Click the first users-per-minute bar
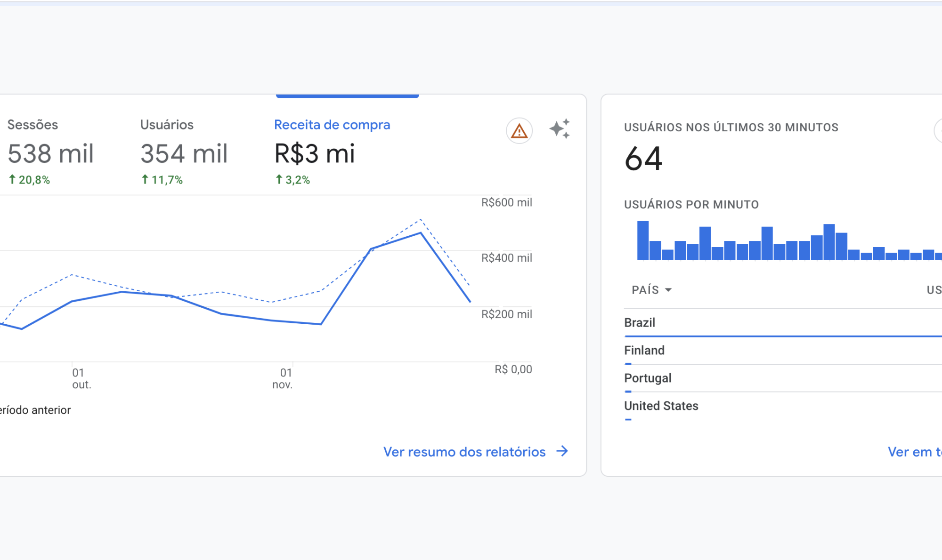The width and height of the screenshot is (942, 560). coord(643,240)
